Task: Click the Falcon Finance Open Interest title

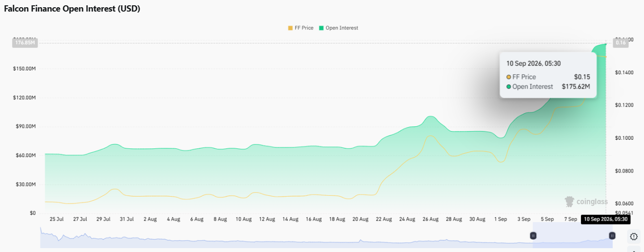Action: pyautogui.click(x=72, y=9)
